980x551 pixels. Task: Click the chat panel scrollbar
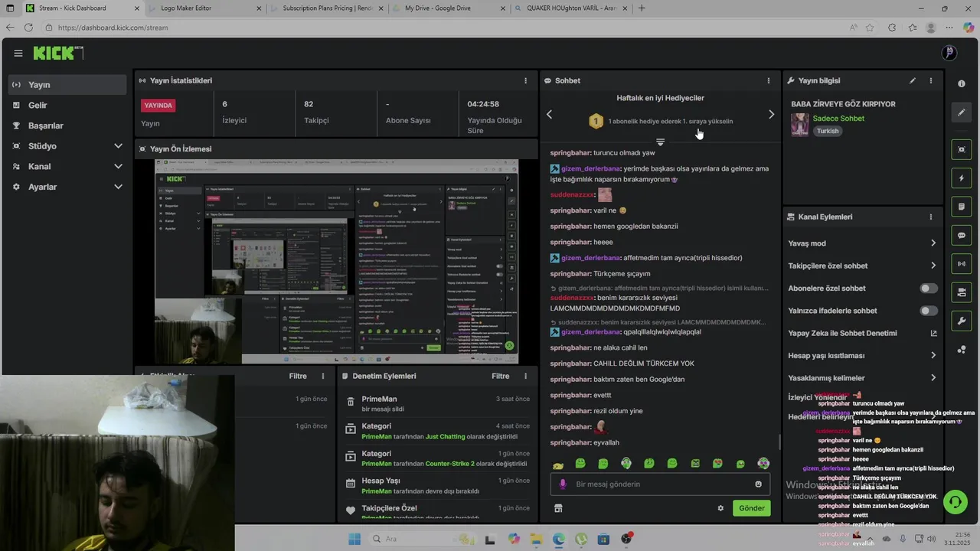pyautogui.click(x=779, y=442)
